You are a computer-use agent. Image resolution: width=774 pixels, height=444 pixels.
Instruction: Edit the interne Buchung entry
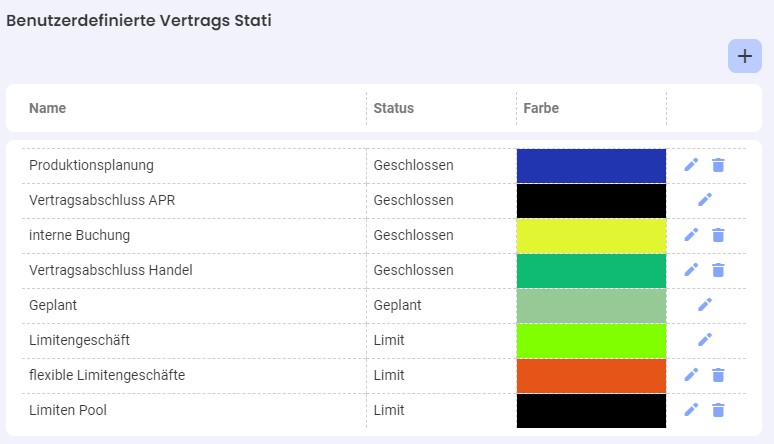tap(691, 235)
